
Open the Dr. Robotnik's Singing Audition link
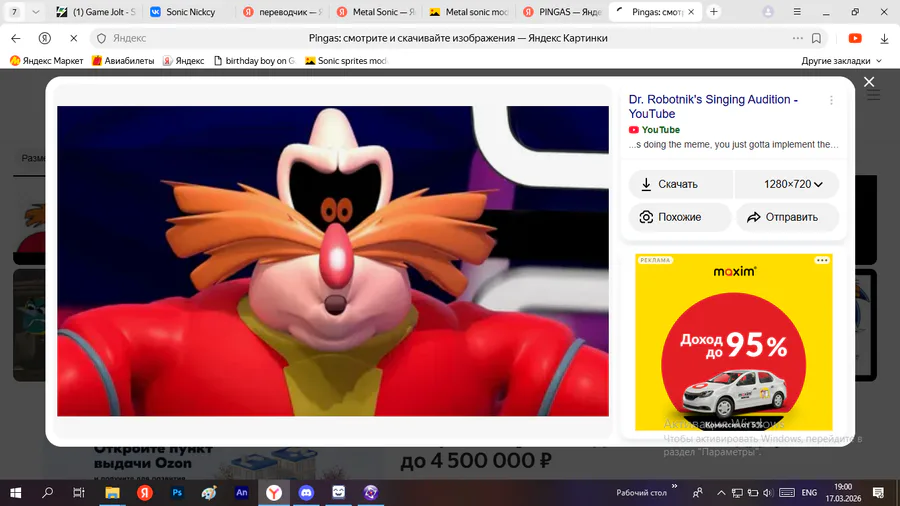pyautogui.click(x=713, y=107)
